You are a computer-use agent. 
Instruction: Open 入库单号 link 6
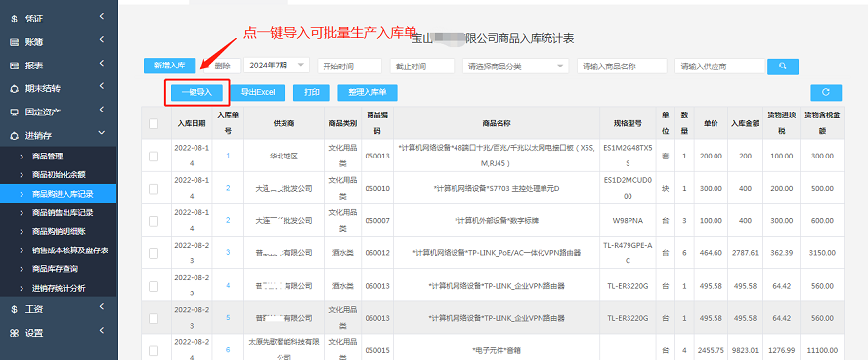228,349
